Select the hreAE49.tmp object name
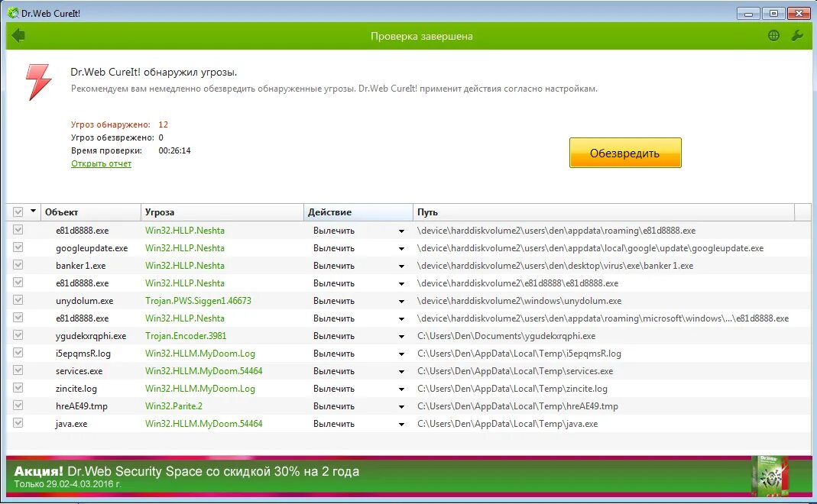 tap(81, 406)
